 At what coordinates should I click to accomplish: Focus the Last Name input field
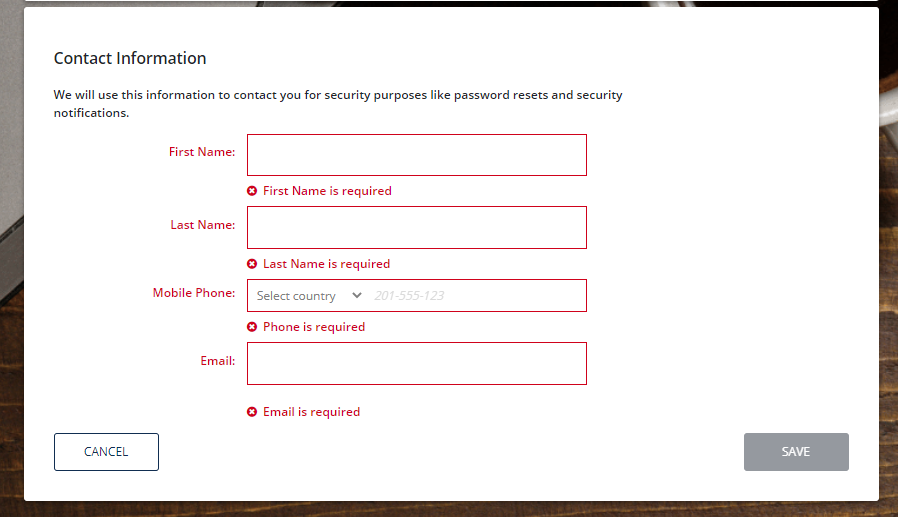pos(417,228)
